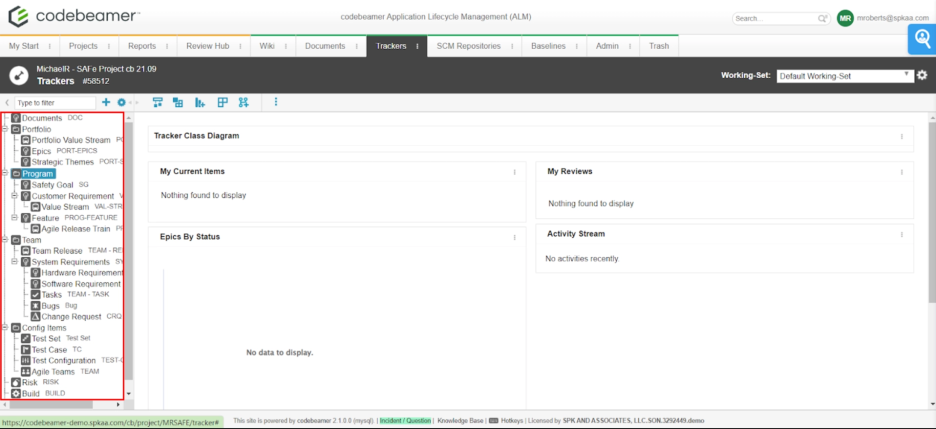
Task: Open Epics By Status widget menu
Action: 515,237
